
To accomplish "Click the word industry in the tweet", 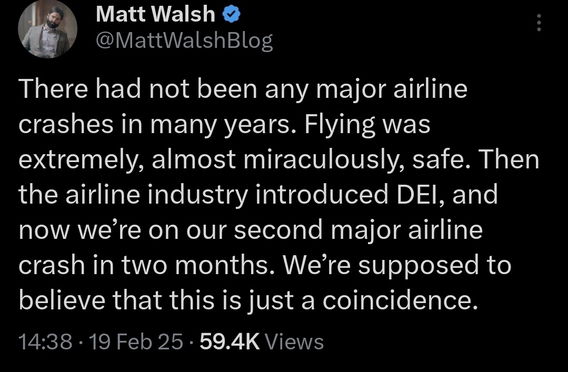I will [198, 196].
